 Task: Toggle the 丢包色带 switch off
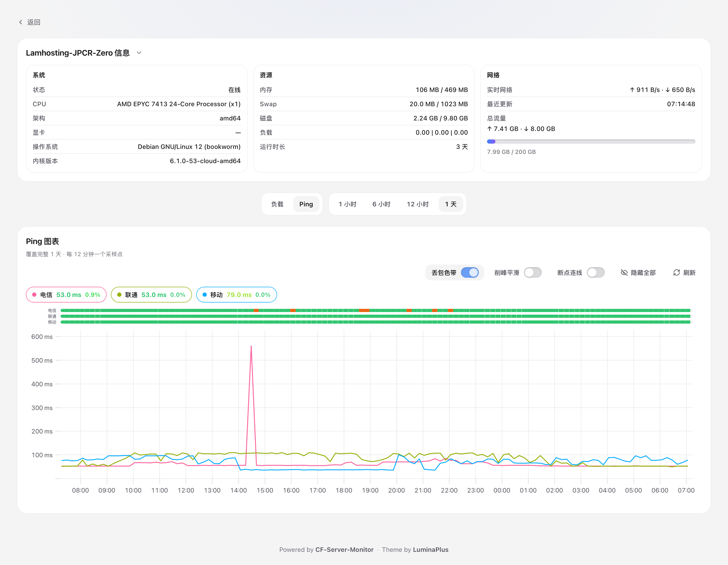[470, 272]
